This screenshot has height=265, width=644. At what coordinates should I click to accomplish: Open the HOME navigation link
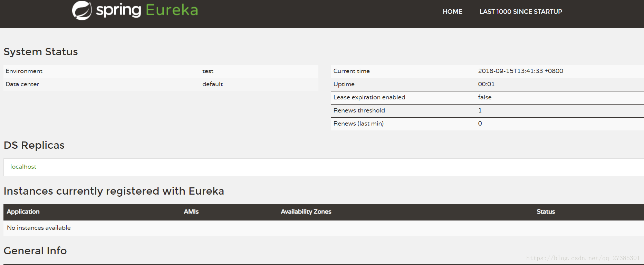click(x=452, y=12)
